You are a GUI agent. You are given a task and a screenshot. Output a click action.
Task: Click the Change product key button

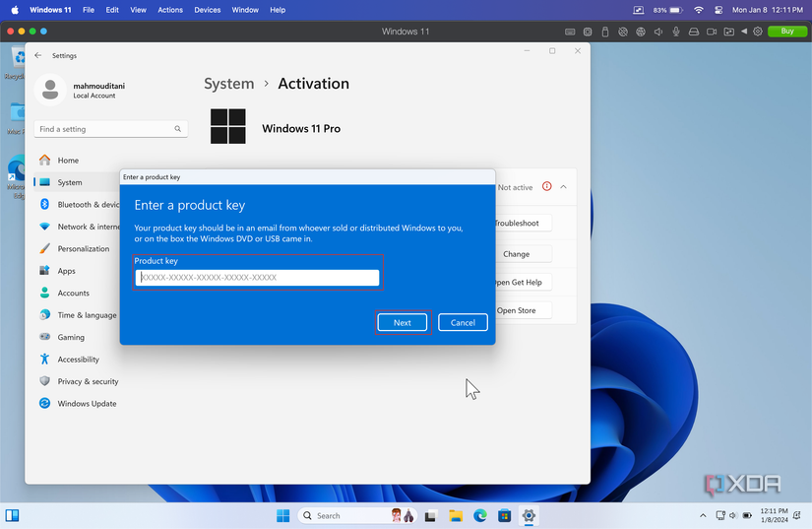pos(523,254)
